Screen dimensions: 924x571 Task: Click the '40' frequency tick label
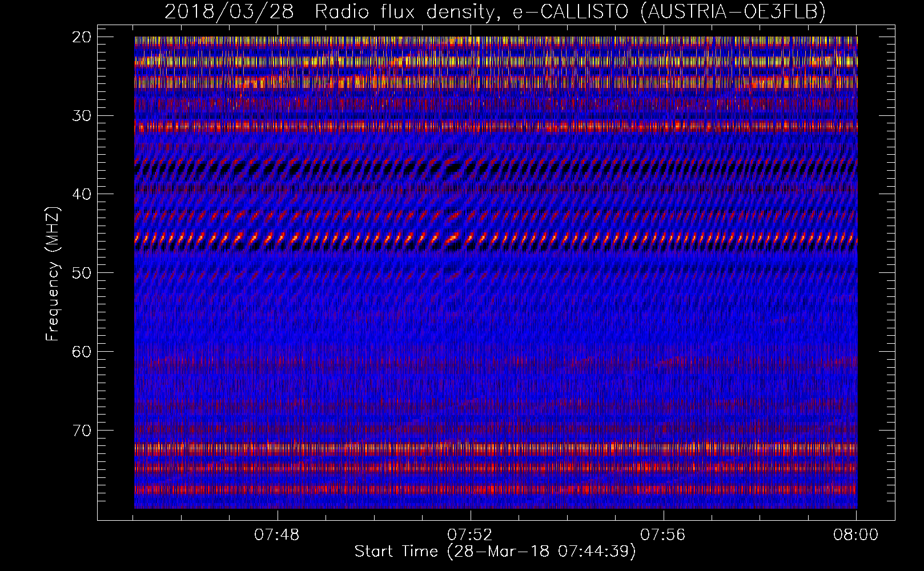tap(82, 194)
